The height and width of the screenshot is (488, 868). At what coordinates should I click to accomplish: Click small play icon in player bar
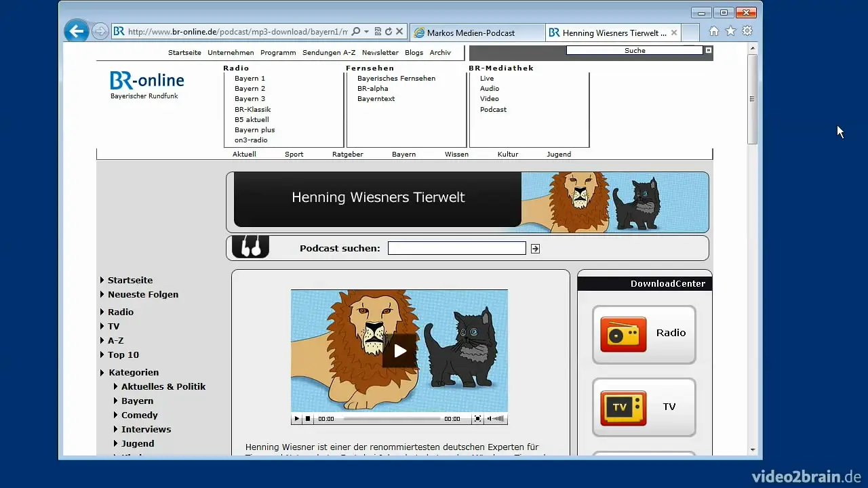click(x=296, y=419)
